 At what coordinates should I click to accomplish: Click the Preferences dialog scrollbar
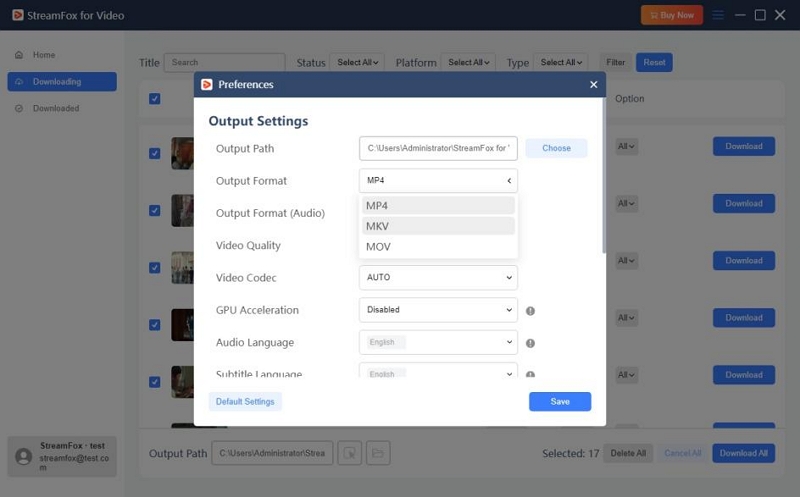pyautogui.click(x=604, y=176)
